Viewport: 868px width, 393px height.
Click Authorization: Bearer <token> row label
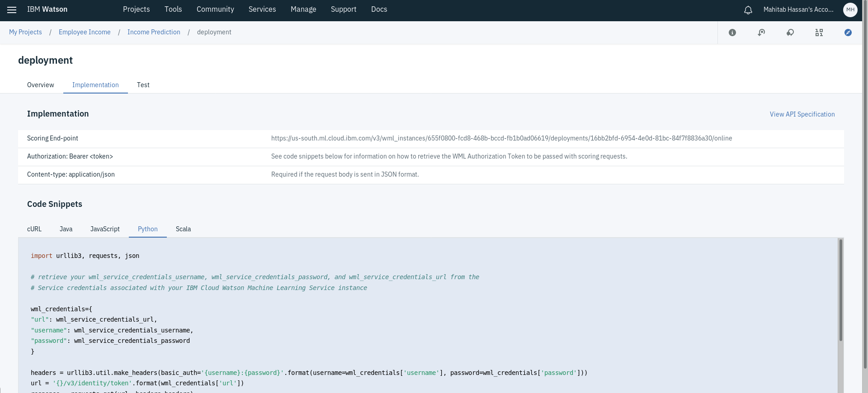click(70, 156)
